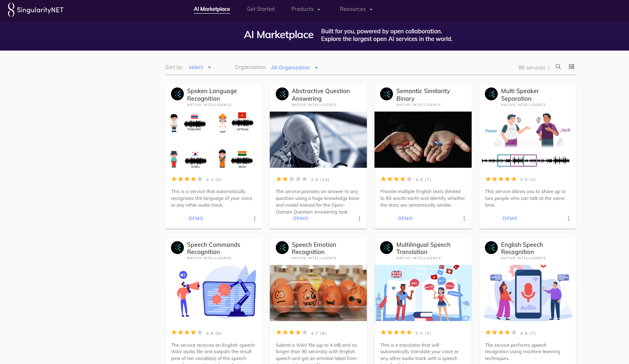629x364 pixels.
Task: Click the megaphone illustration on Speech Commands card
Action: tap(214, 293)
